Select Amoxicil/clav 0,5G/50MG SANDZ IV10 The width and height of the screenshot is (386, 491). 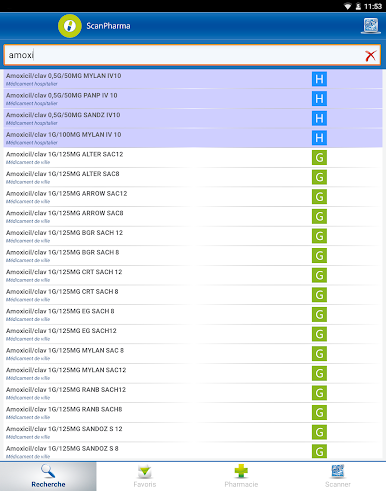(193, 118)
